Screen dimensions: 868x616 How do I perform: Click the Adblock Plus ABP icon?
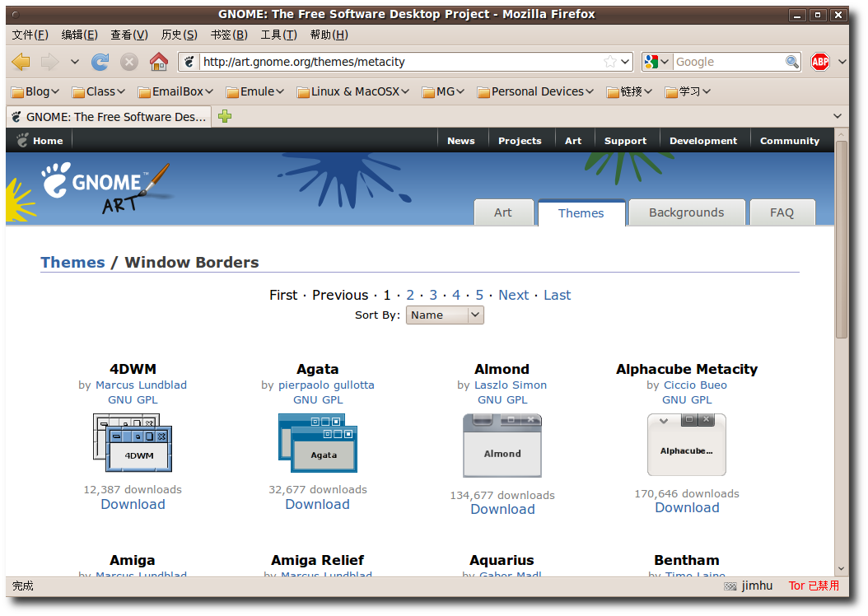click(820, 62)
